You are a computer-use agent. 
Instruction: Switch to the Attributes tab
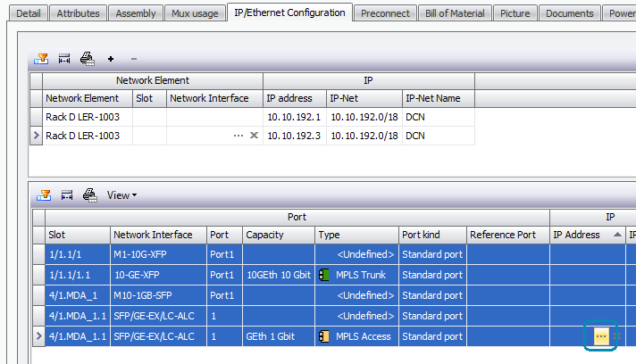78,13
